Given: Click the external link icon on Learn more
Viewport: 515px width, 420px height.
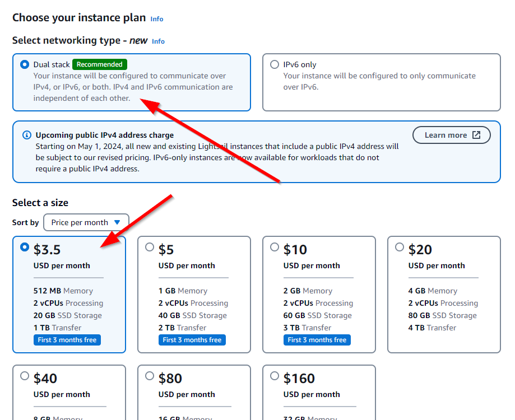Looking at the screenshot, I should pyautogui.click(x=476, y=135).
